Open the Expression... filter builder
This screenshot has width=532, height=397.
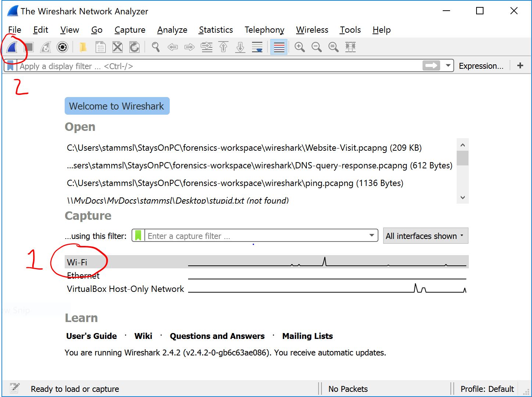coord(481,66)
